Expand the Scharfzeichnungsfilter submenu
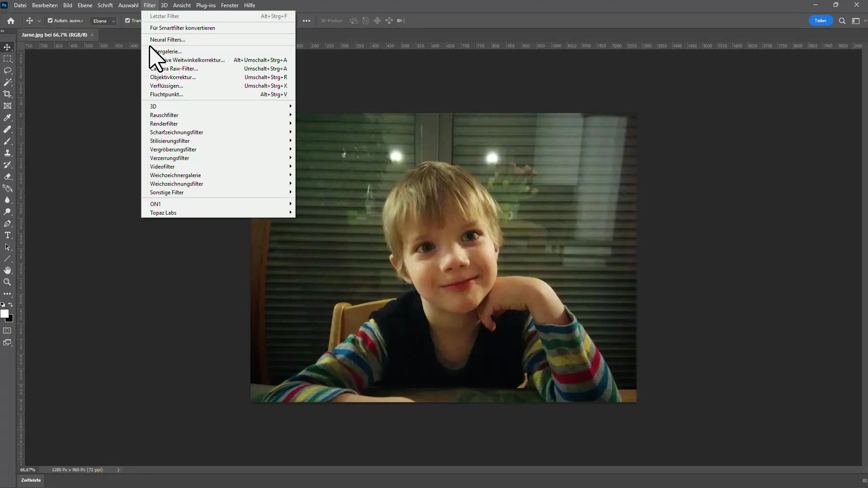 click(x=218, y=132)
